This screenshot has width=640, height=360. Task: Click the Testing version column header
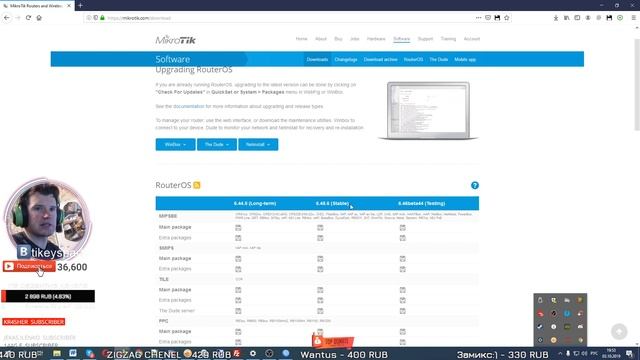click(422, 203)
